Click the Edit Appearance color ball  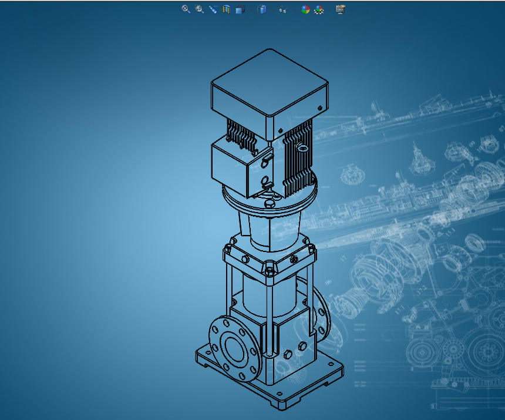305,9
